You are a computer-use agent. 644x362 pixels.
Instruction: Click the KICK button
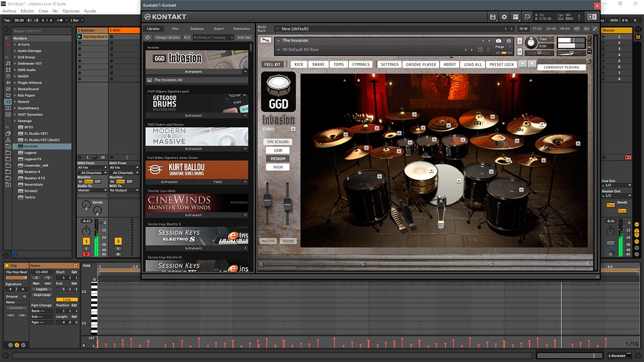[299, 64]
